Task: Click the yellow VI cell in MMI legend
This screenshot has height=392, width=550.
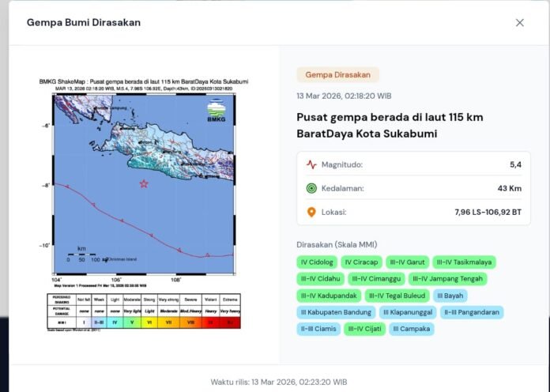Action: (150, 322)
